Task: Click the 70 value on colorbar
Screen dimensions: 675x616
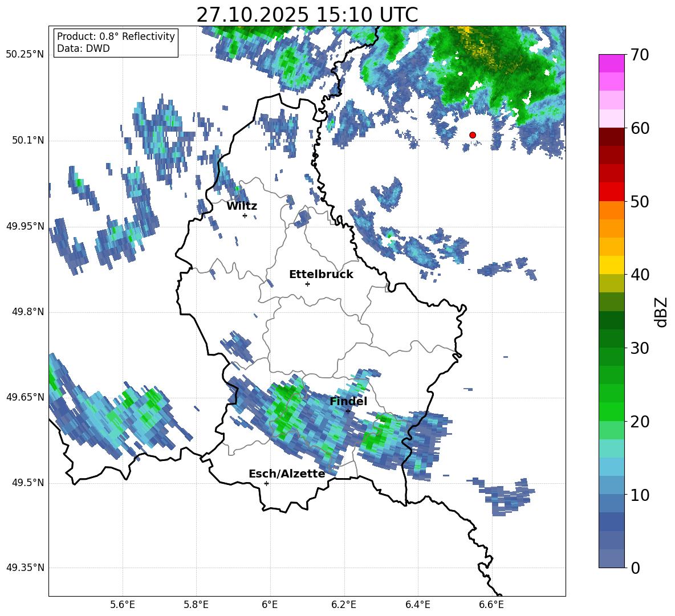Action: click(640, 55)
